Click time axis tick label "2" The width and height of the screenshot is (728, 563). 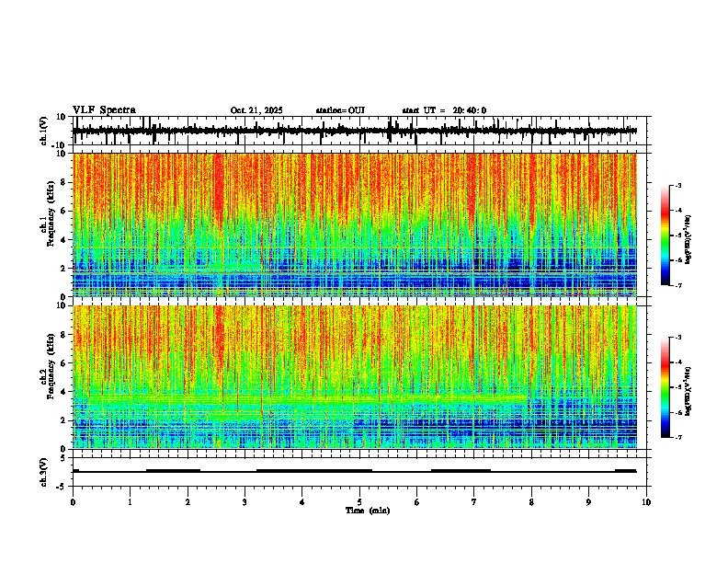tap(188, 502)
